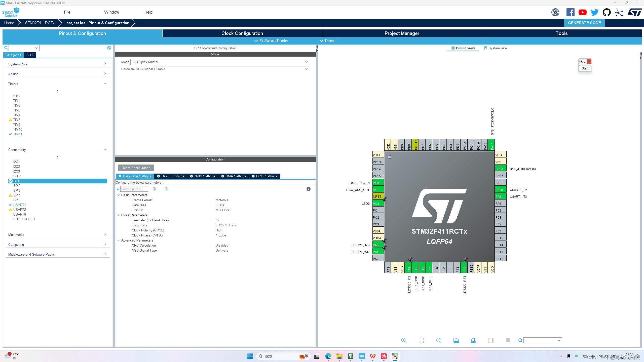Click the info icon in the parameter panel
This screenshot has width=644, height=362.
click(308, 189)
